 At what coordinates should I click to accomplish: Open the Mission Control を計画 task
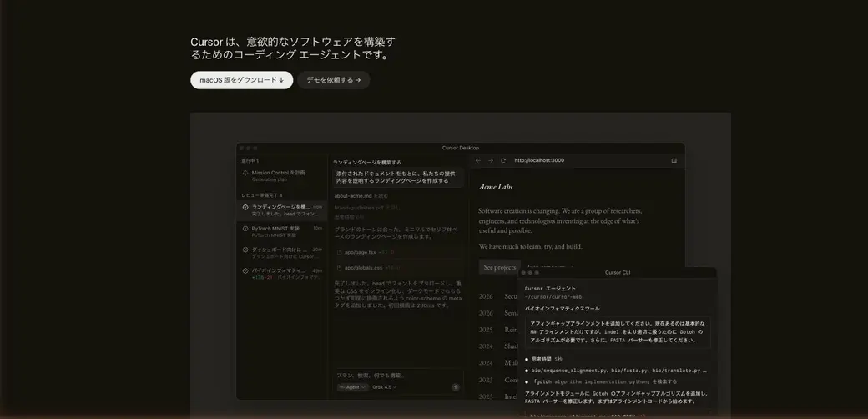tap(282, 176)
